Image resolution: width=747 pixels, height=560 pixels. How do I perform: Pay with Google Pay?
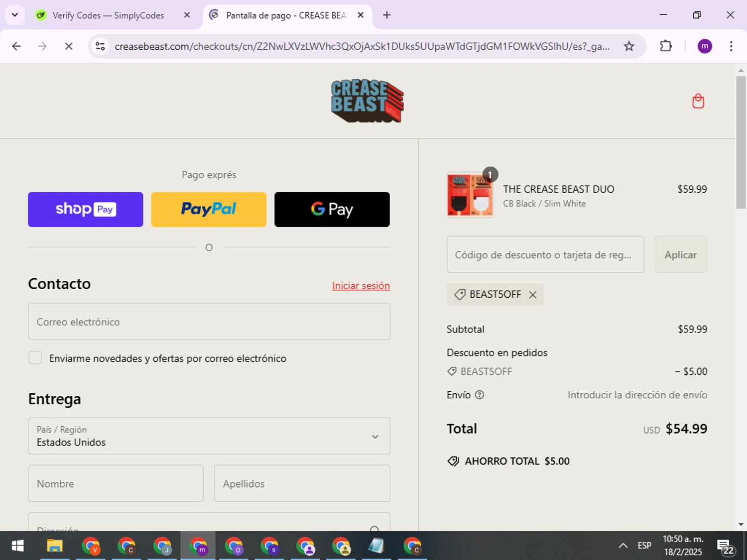point(332,210)
